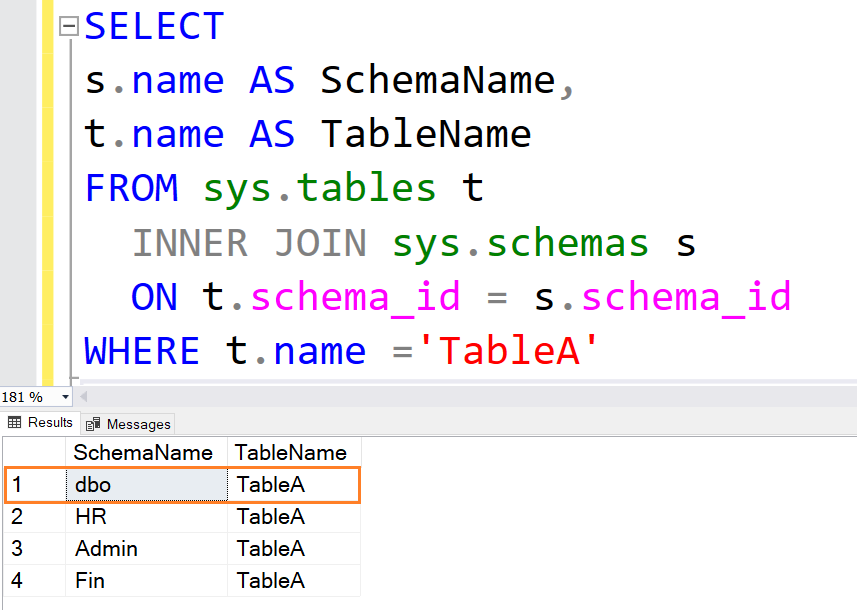Click the Messages tab icon
857x610 pixels.
click(x=92, y=423)
